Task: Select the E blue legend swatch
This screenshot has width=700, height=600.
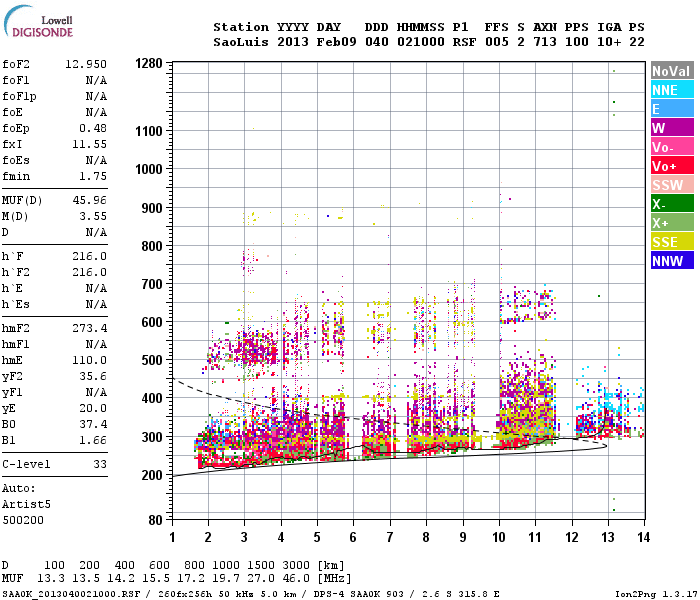Action: 672,109
